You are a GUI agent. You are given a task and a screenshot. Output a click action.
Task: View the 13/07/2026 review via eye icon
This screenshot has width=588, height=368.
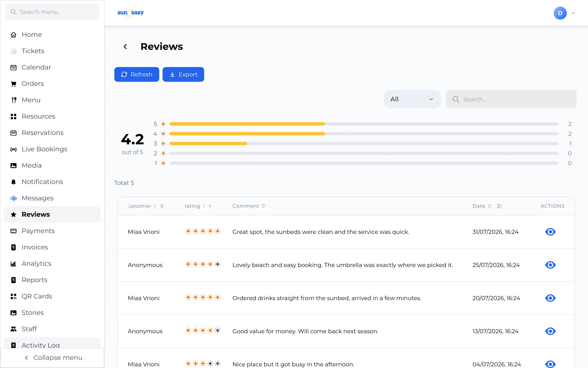550,331
